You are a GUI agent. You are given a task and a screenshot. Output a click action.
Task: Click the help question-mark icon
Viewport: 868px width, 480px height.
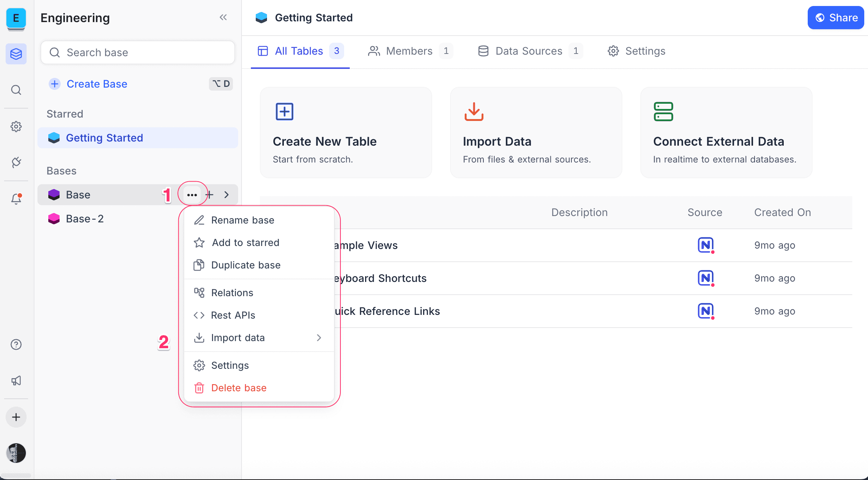point(16,344)
